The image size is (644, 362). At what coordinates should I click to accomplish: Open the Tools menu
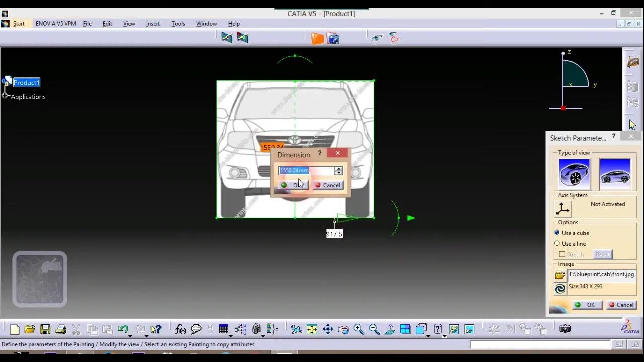click(x=178, y=24)
